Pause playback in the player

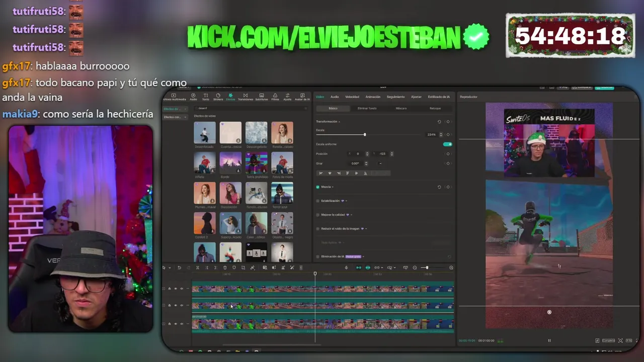[549, 340]
